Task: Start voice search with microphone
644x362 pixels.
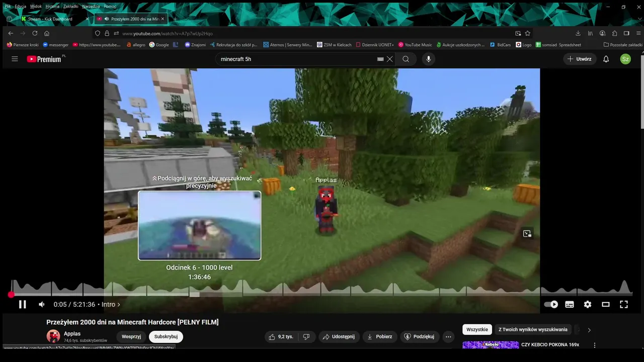Action: coord(429,59)
